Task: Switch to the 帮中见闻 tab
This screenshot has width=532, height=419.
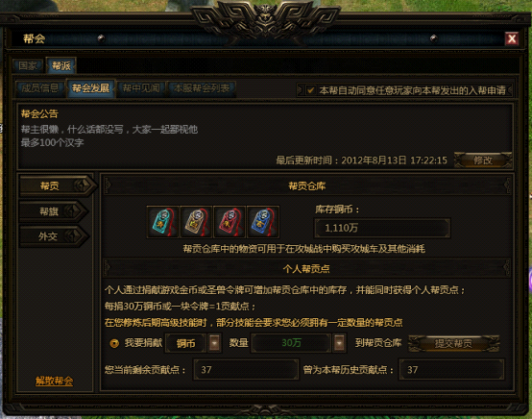Action: click(x=141, y=88)
